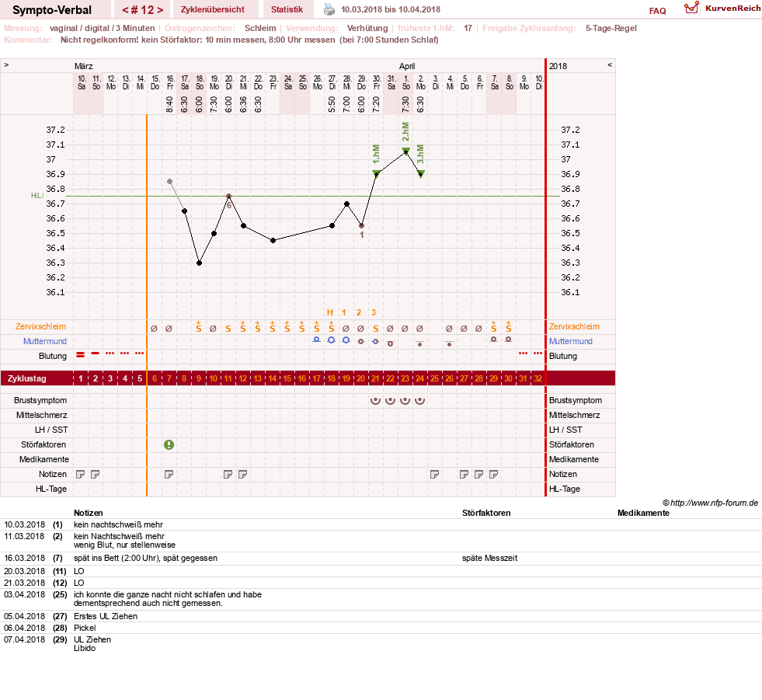Click the S+ cervical mucus symbol on day 9
The height and width of the screenshot is (700, 762).
pos(199,327)
